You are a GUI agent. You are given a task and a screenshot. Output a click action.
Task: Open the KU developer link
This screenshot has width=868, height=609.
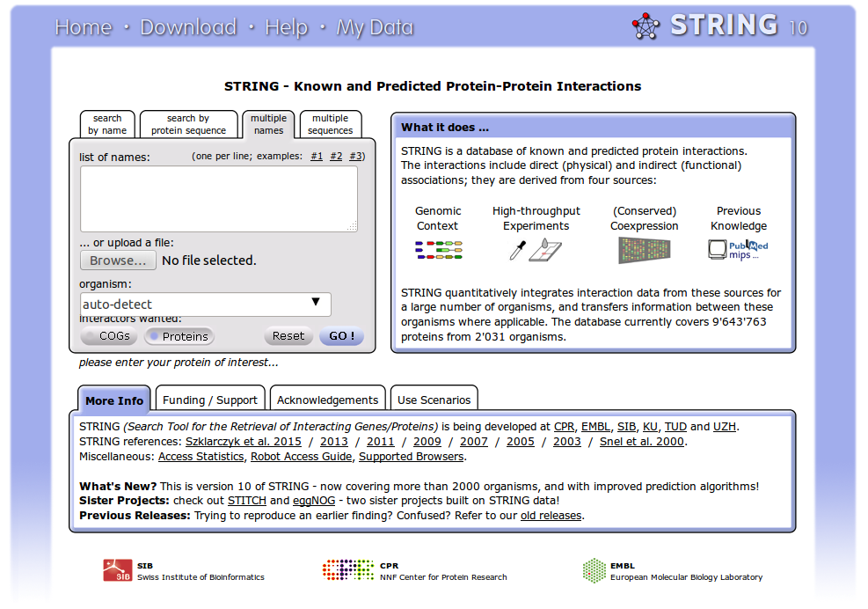tap(650, 427)
